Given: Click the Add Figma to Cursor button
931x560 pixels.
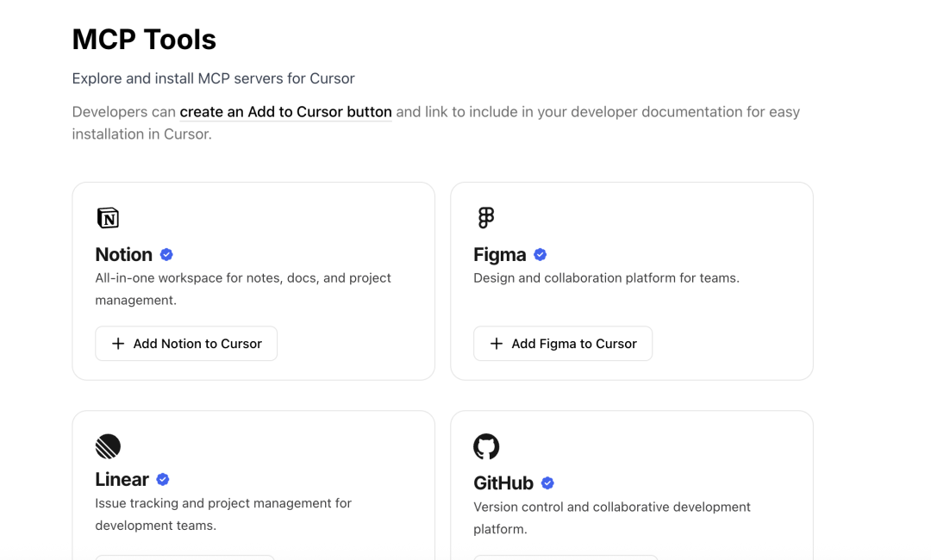Looking at the screenshot, I should [563, 344].
